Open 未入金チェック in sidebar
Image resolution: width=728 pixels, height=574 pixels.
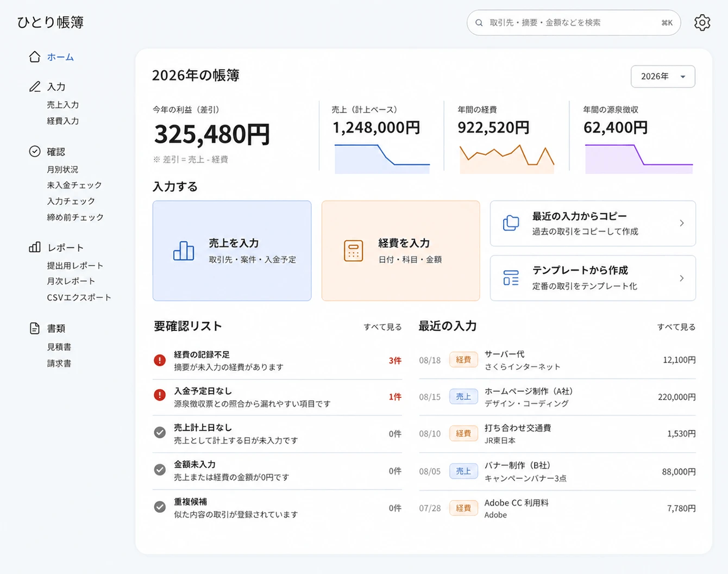(74, 185)
